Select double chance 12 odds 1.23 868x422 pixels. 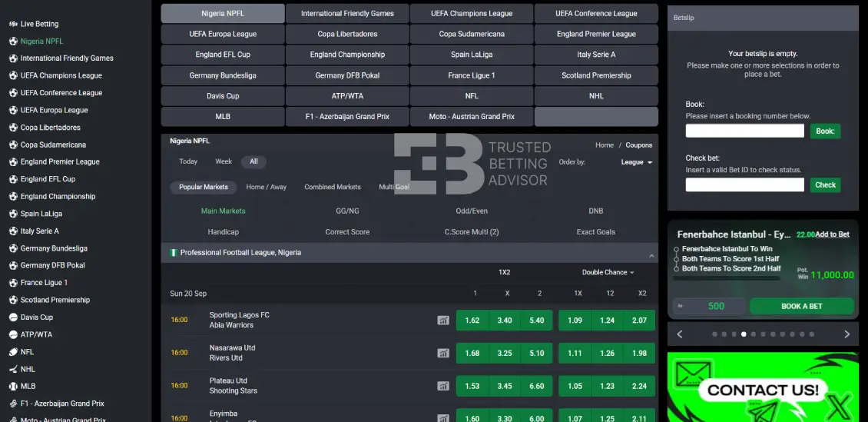[x=608, y=386]
